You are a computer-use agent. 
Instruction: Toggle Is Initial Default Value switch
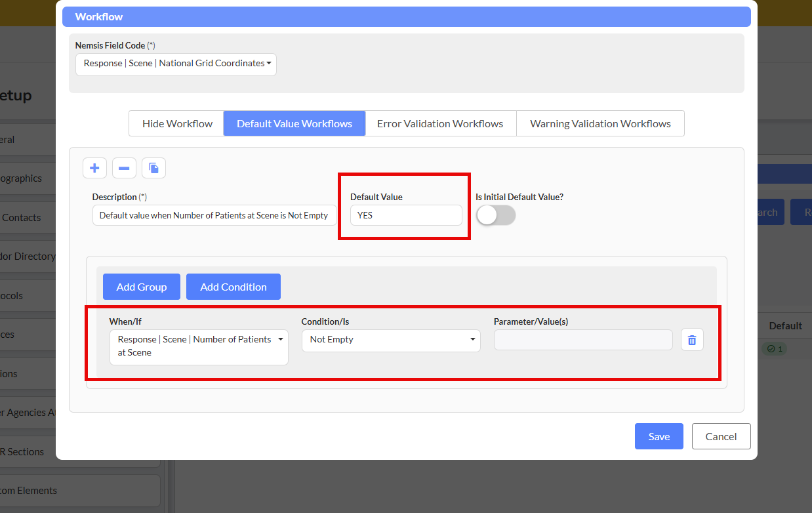point(496,215)
